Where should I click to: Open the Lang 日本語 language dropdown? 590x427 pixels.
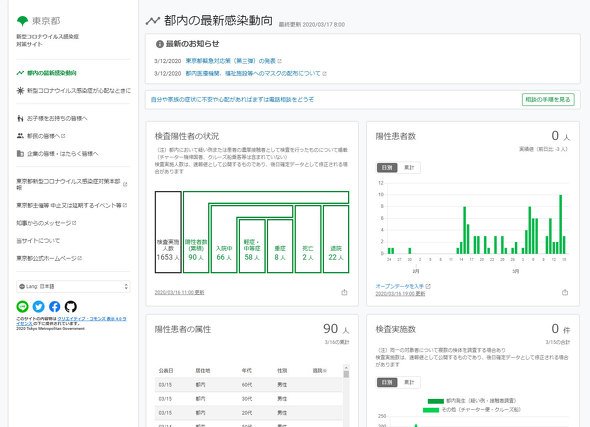(x=73, y=286)
